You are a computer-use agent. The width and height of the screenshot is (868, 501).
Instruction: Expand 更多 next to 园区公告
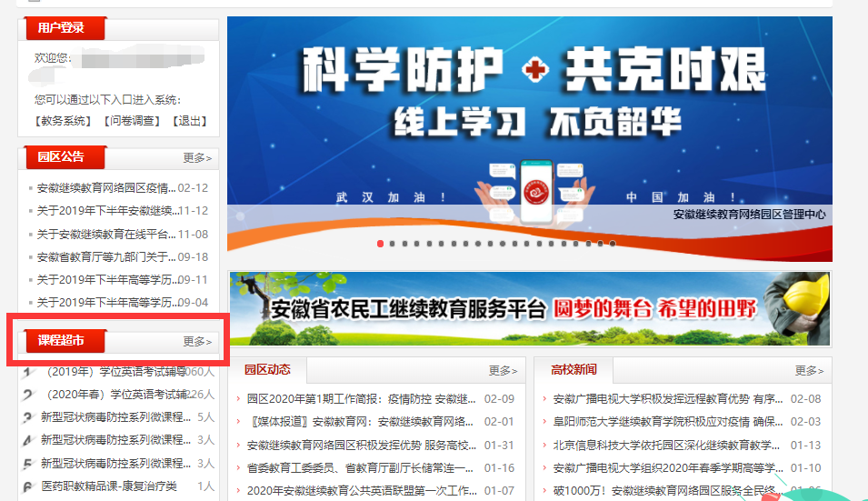pos(197,157)
